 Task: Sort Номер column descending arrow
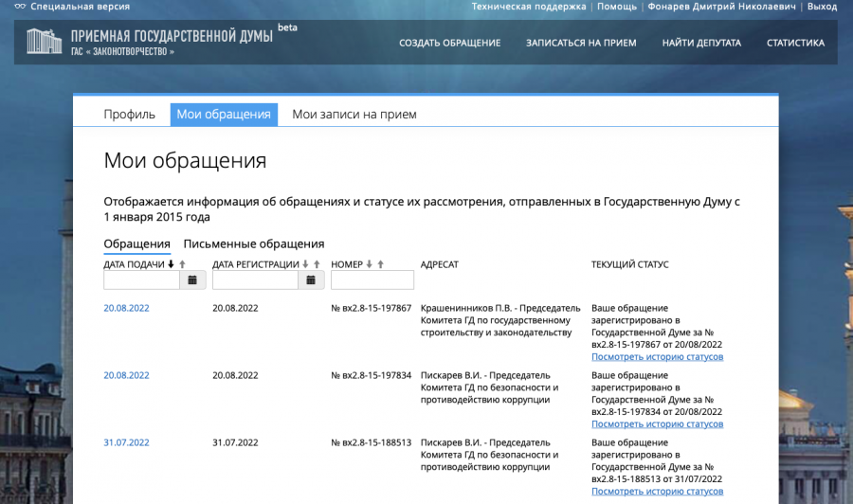tap(369, 264)
